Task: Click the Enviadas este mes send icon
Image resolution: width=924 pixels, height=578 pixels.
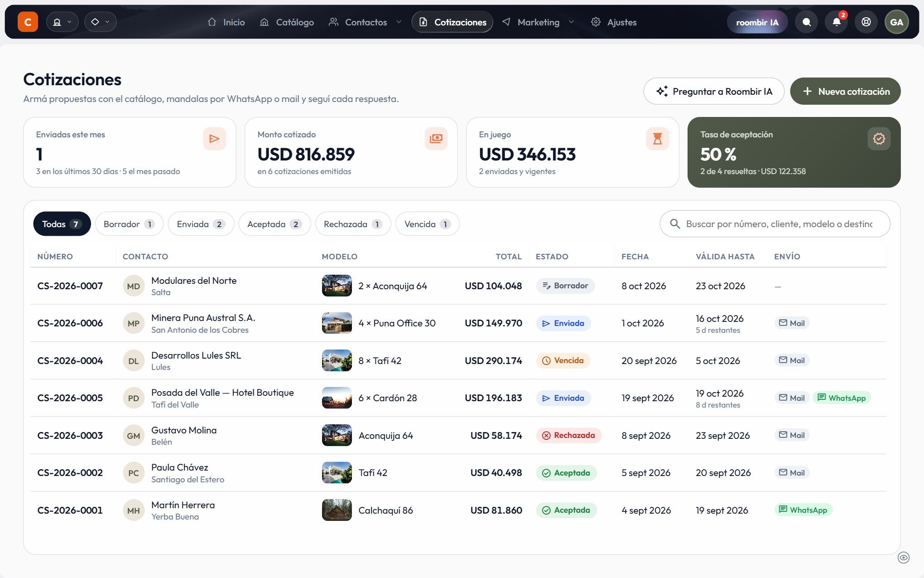Action: (x=214, y=139)
